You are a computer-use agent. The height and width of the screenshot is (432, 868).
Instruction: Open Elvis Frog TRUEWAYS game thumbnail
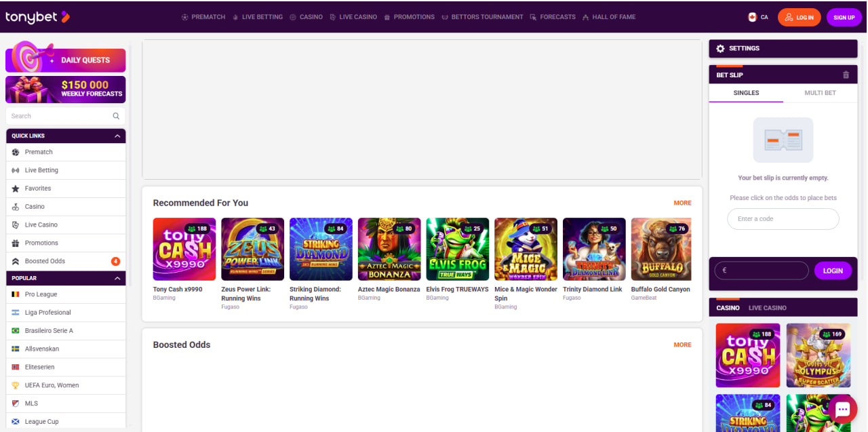click(x=458, y=249)
